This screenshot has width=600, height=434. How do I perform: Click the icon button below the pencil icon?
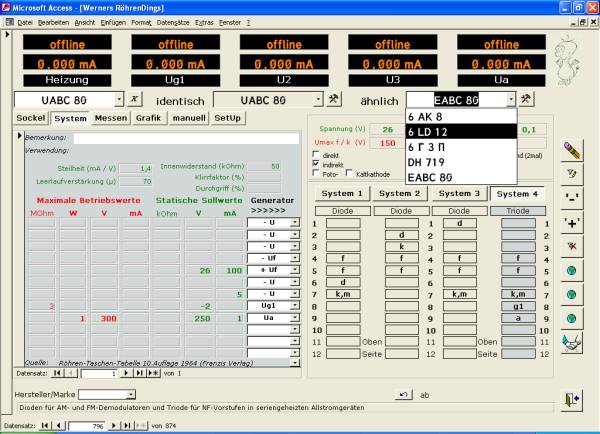coord(572,174)
